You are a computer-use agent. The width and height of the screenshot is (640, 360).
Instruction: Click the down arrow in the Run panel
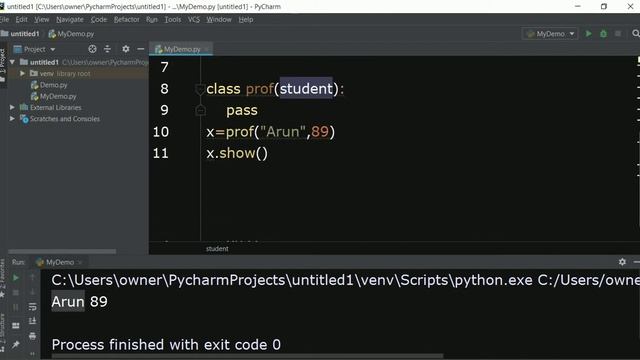point(33,292)
